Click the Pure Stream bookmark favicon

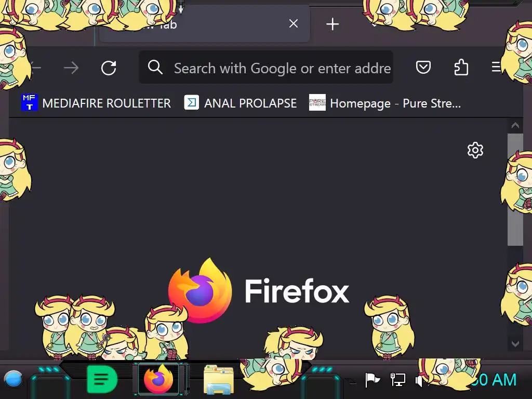click(317, 102)
